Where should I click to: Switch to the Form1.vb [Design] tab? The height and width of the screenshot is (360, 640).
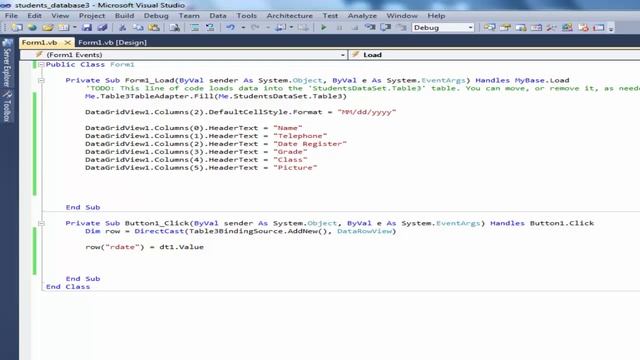click(x=112, y=42)
